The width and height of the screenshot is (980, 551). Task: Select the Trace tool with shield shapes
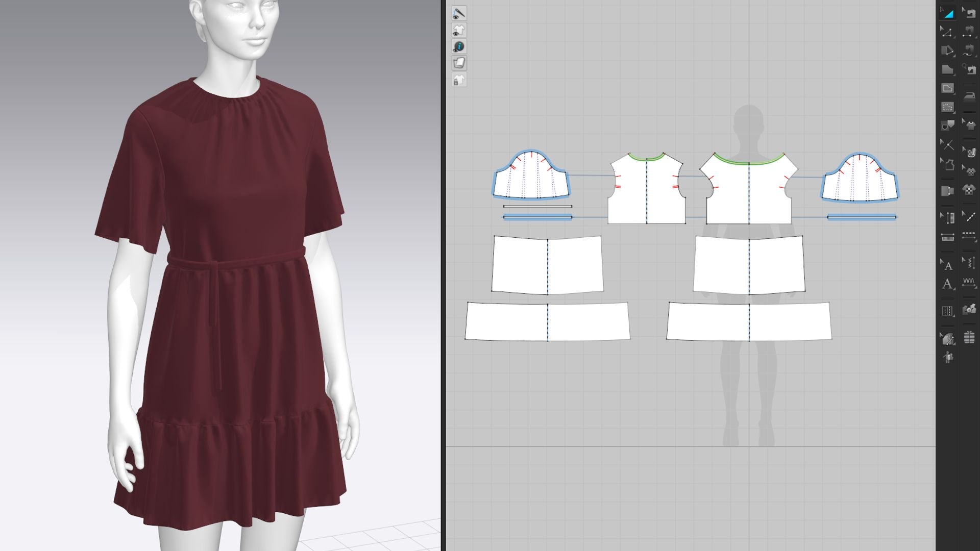(947, 126)
